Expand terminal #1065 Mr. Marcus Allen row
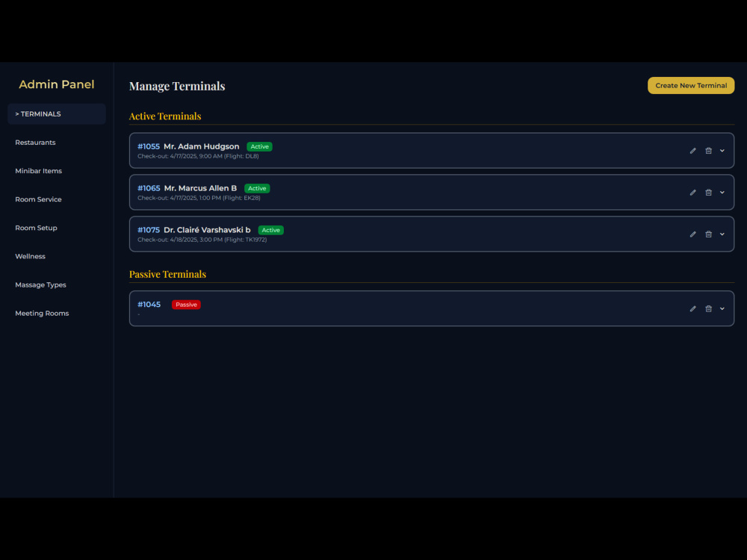This screenshot has width=747, height=560. [722, 193]
